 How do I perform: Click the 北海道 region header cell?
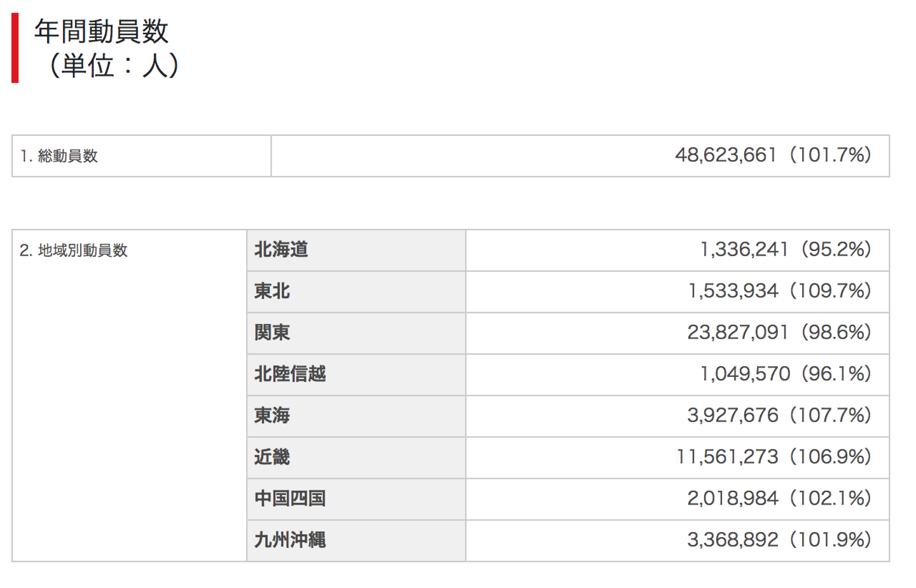(281, 250)
